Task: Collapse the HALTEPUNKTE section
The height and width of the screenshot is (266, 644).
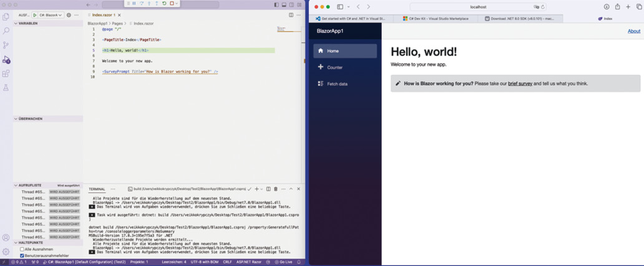Action: coord(47,242)
